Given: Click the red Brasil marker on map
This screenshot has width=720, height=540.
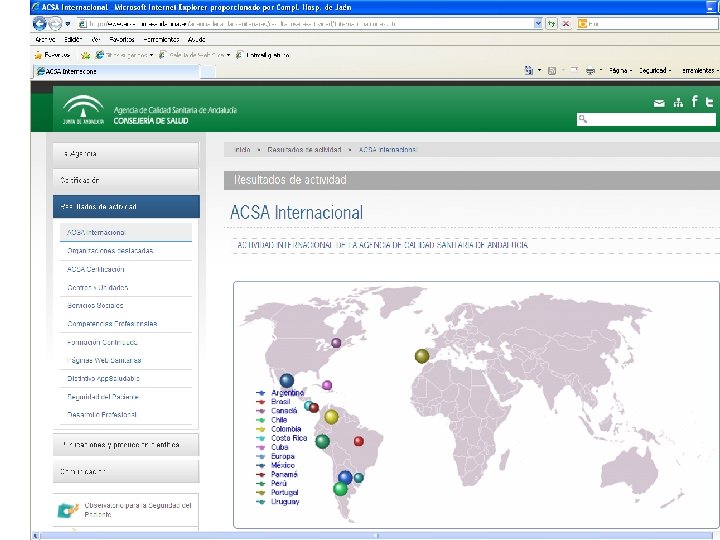Looking at the screenshot, I should (x=359, y=441).
